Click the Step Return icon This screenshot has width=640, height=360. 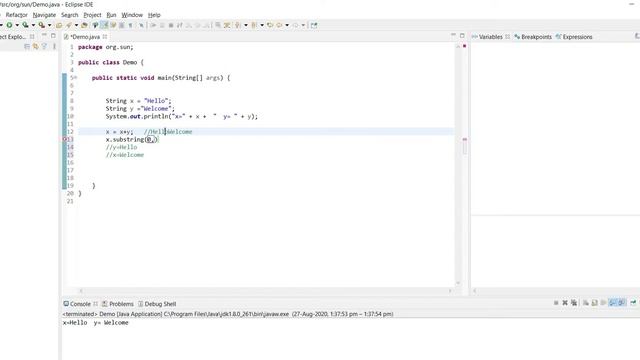(x=207, y=25)
